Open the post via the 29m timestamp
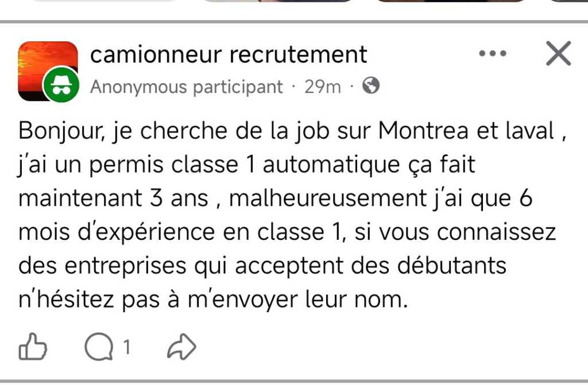 click(322, 87)
